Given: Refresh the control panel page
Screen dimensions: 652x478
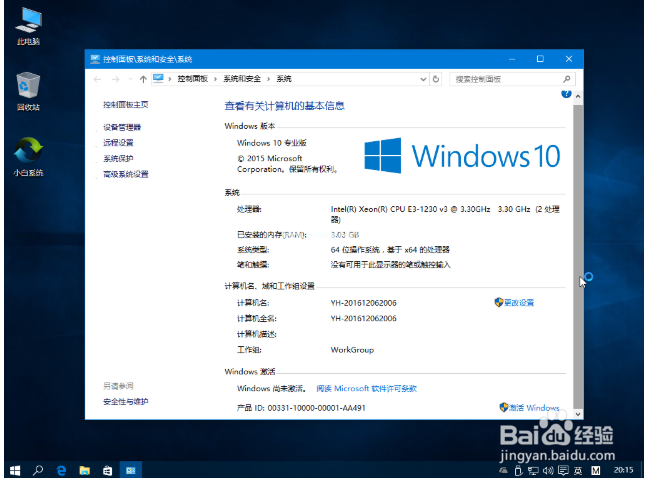Looking at the screenshot, I should [436, 79].
